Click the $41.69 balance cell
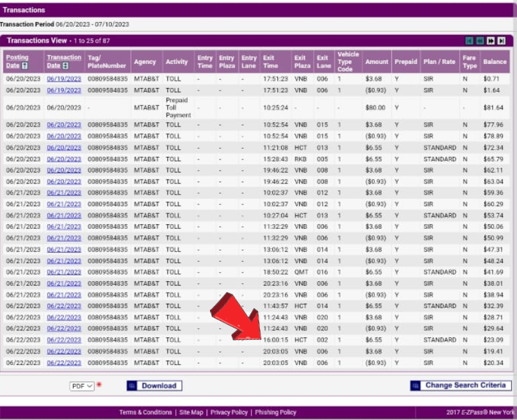Screen dimensions: 517x420 [493, 272]
